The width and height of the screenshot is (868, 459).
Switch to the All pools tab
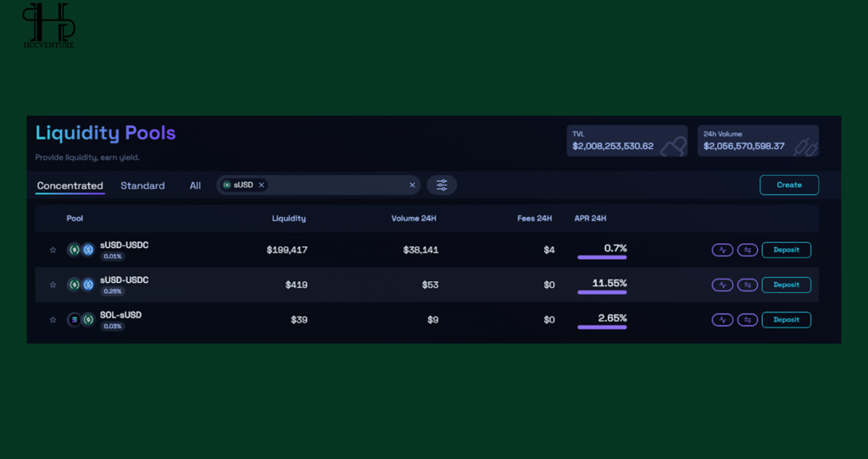(x=196, y=185)
